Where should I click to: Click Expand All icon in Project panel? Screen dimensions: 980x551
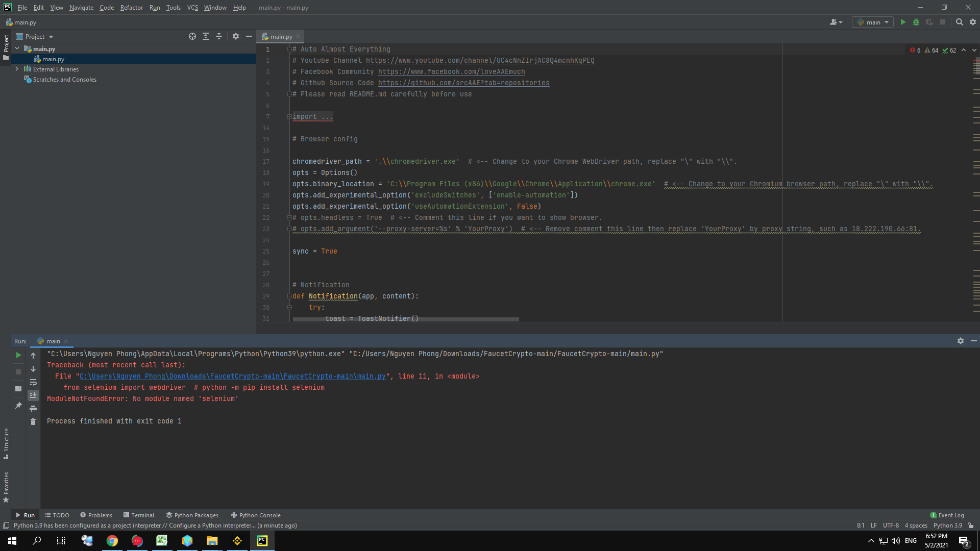coord(206,36)
